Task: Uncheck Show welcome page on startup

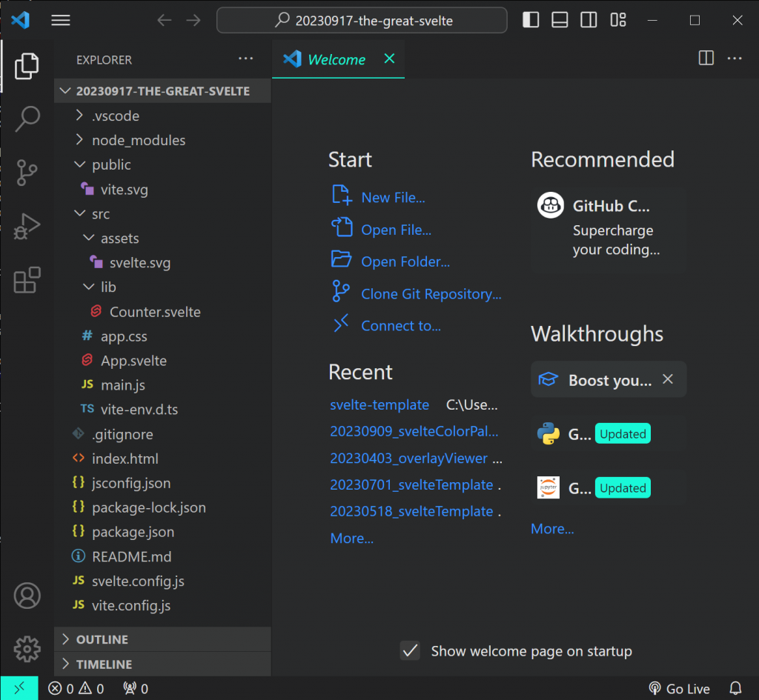Action: [410, 650]
